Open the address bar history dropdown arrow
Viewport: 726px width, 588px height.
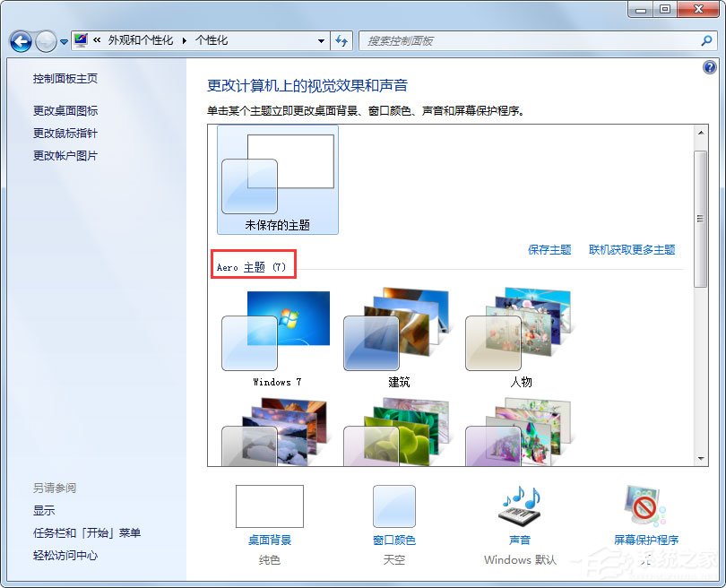click(322, 41)
